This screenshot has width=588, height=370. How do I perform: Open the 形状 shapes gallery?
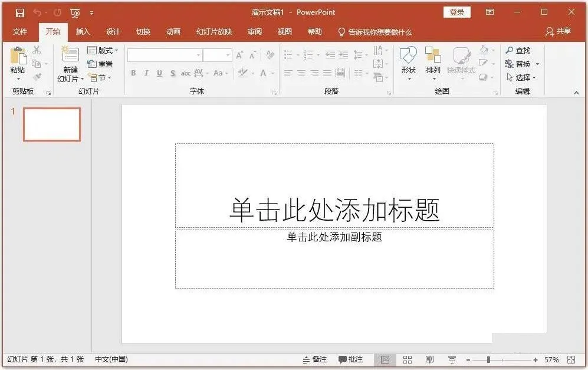(408, 63)
